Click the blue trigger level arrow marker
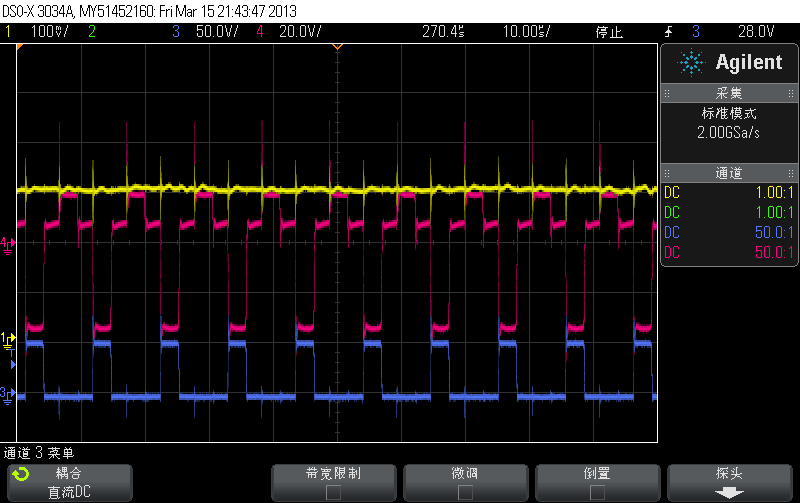The height and width of the screenshot is (503, 800). [13, 364]
